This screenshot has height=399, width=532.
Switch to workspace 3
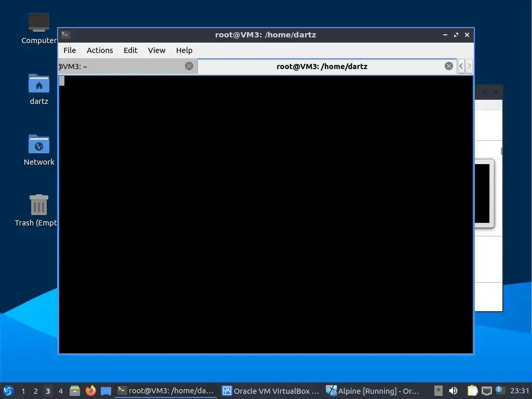[x=48, y=391]
